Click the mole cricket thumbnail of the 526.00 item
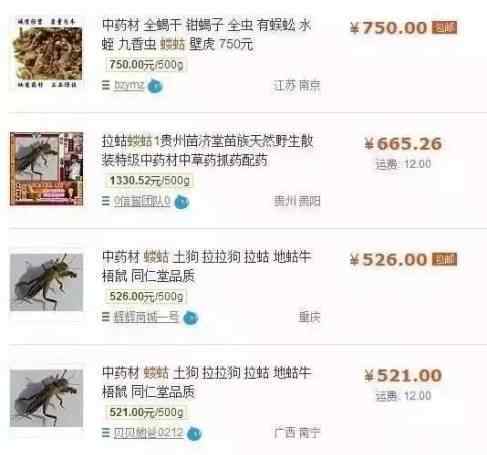Image resolution: width=487 pixels, height=455 pixels. (x=46, y=282)
